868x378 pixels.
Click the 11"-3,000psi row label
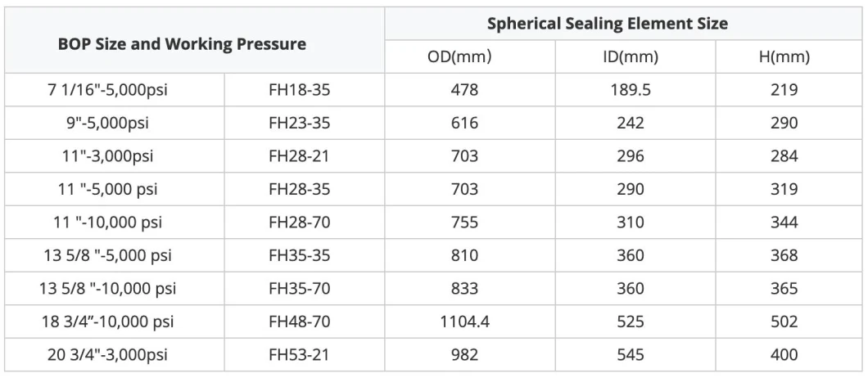(107, 156)
